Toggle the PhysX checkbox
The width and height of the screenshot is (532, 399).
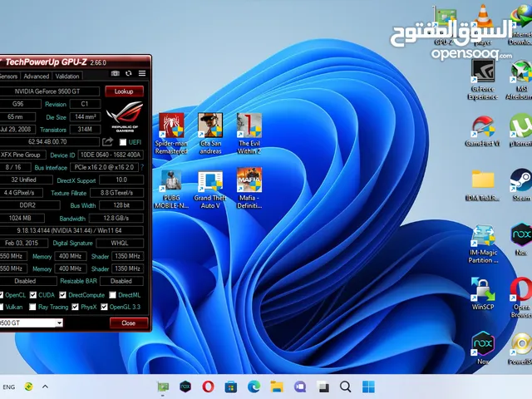point(75,307)
